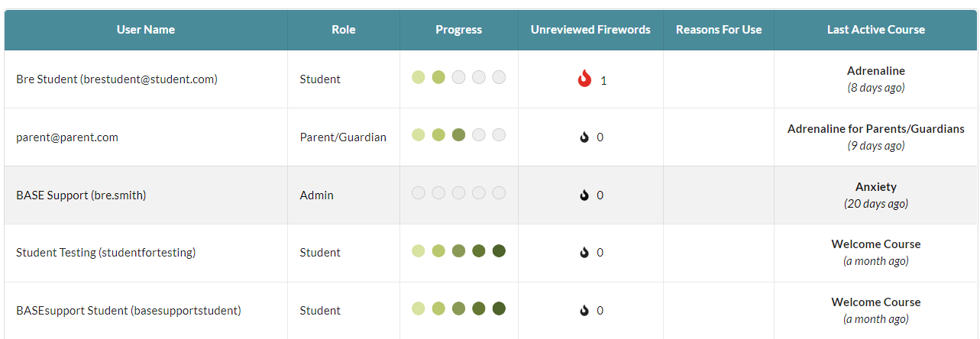Click BASEsupport Student's first light green dot

pyautogui.click(x=418, y=308)
